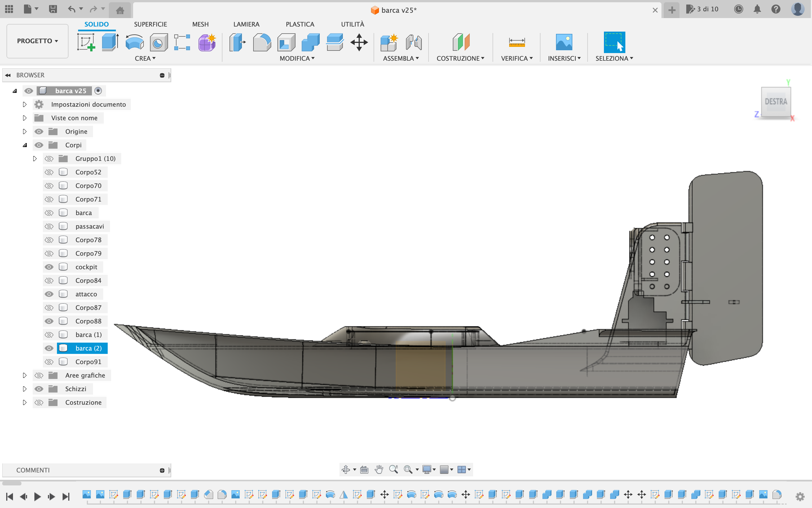This screenshot has height=508, width=812.
Task: Open a new design tab with plus
Action: click(x=672, y=10)
